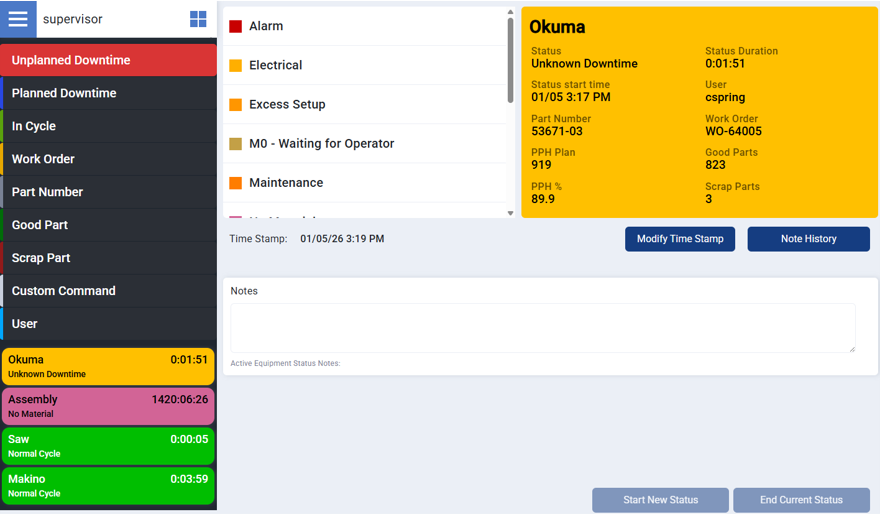Open Note History
Screen dimensions: 880x514
(808, 239)
